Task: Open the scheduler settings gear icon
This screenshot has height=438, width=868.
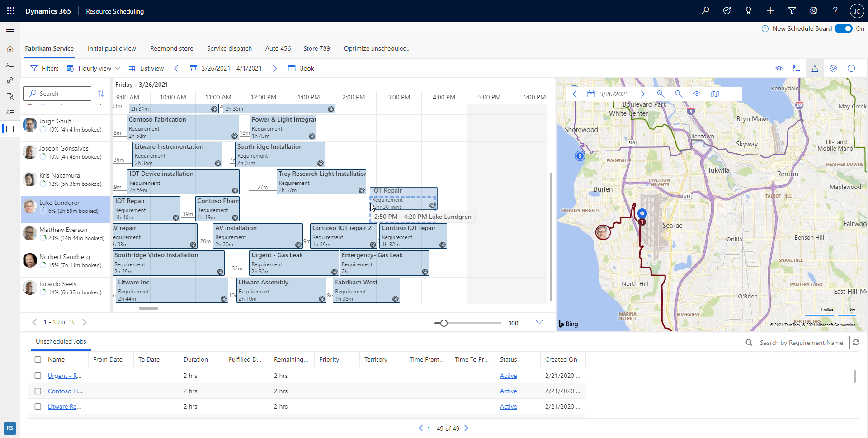Action: pos(833,68)
